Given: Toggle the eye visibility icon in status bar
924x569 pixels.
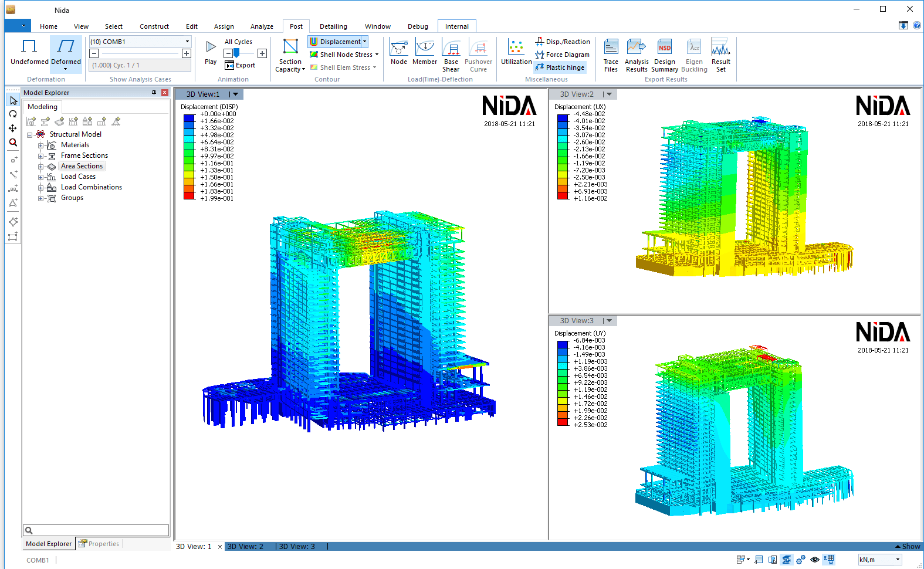Looking at the screenshot, I should click(x=815, y=560).
